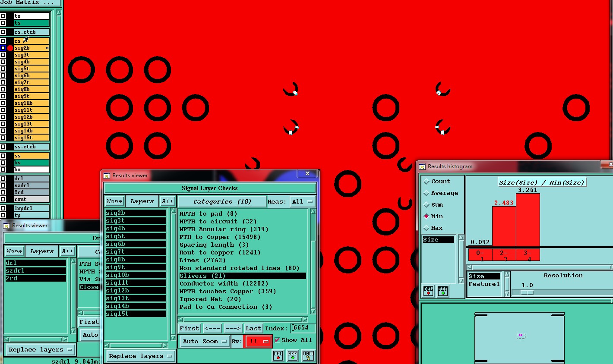The width and height of the screenshot is (613, 364).
Task: Select the Count radio option in histogram
Action: 427,182
